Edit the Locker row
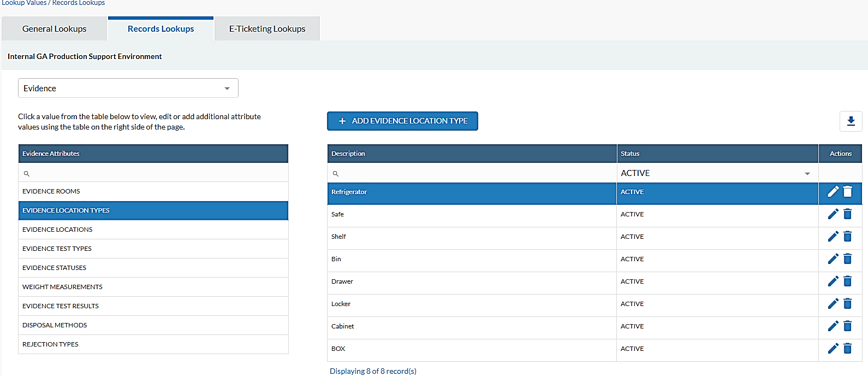Screen dimensions: 868x376 click(x=833, y=303)
